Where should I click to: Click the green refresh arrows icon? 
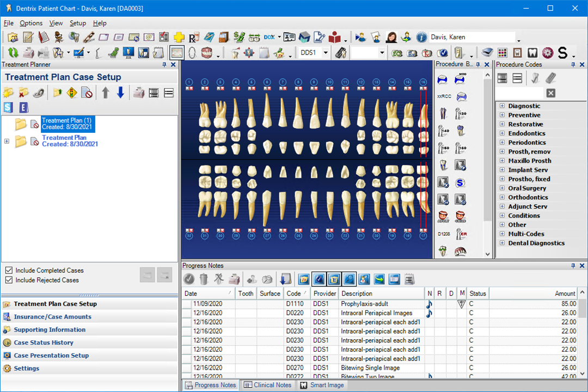click(x=13, y=53)
